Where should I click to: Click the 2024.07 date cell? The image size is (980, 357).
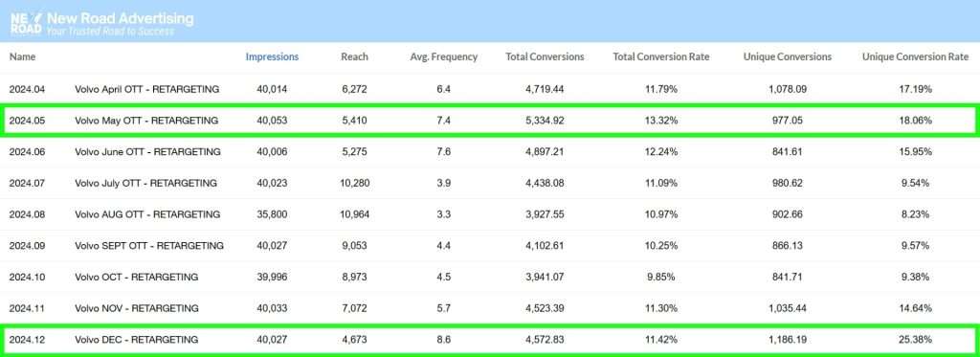27,183
